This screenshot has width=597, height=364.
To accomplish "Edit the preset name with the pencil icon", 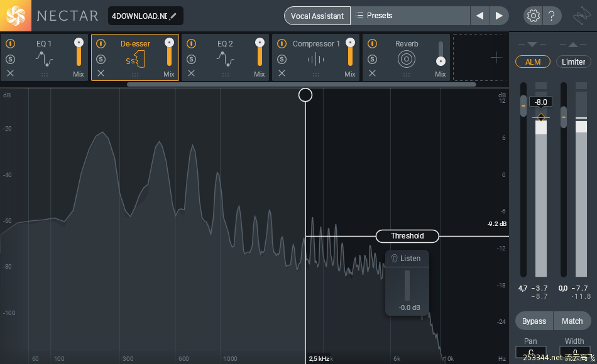I will coord(173,16).
